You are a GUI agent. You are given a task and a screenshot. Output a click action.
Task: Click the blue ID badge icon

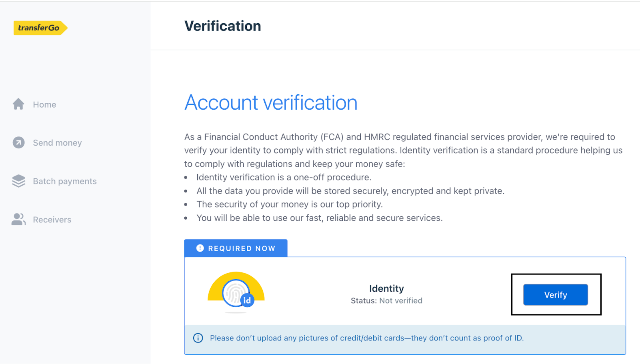(247, 299)
